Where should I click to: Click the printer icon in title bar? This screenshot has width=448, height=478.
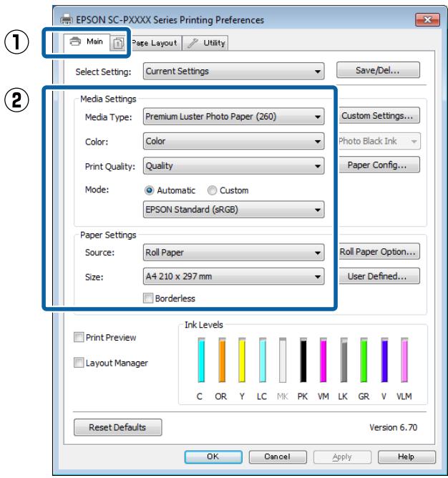(x=66, y=19)
